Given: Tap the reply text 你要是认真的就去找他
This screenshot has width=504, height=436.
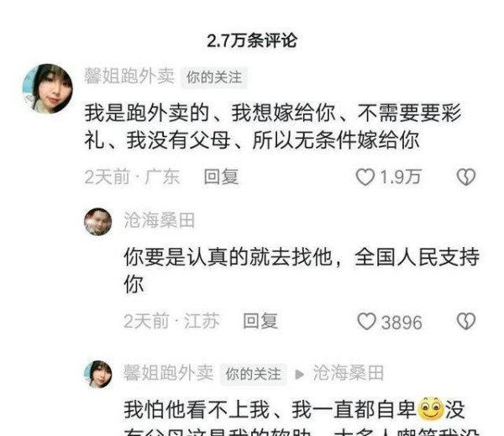Looking at the screenshot, I should (x=228, y=257).
